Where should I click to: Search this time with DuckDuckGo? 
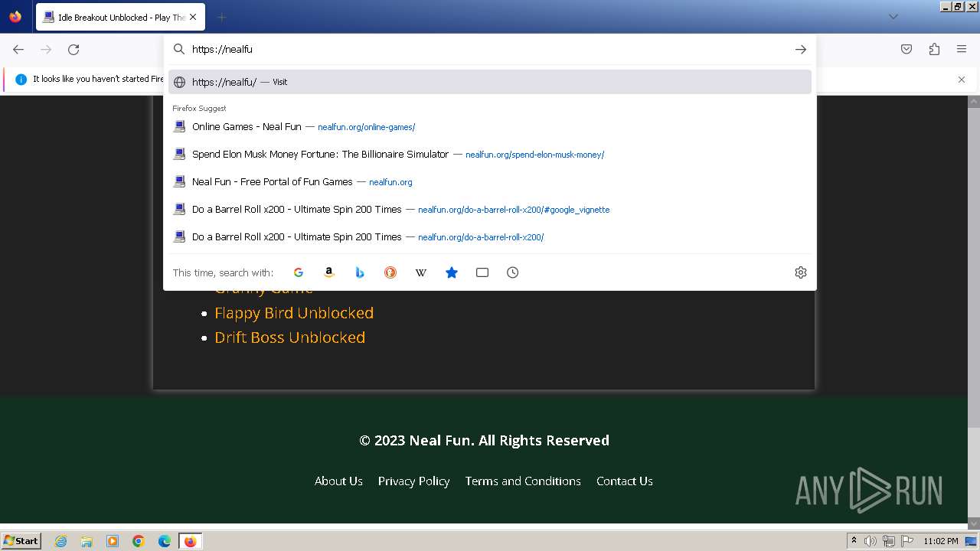390,272
